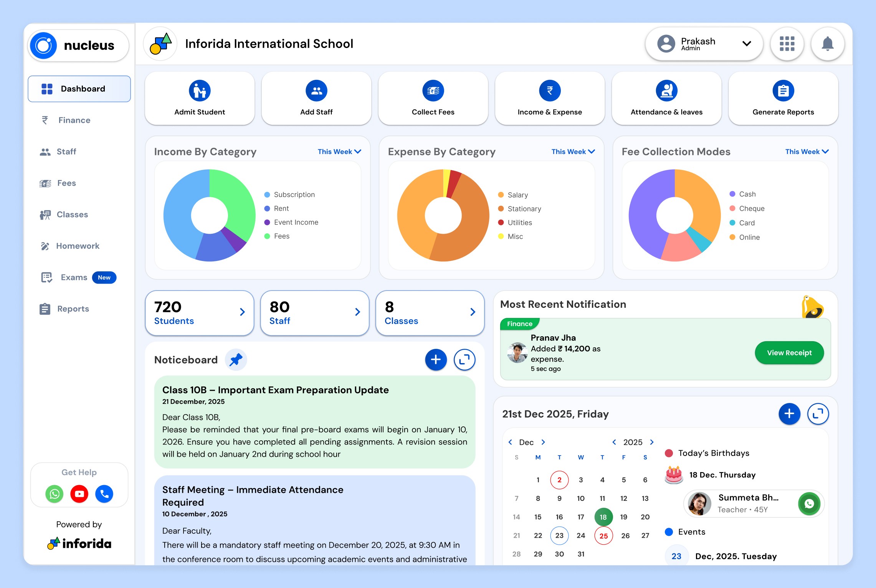
Task: Open the 720 Students card
Action: click(x=200, y=313)
